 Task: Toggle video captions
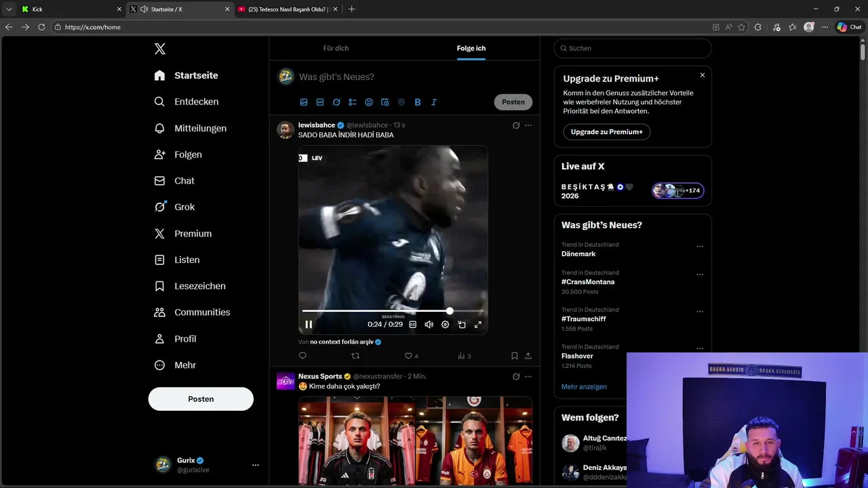click(412, 325)
